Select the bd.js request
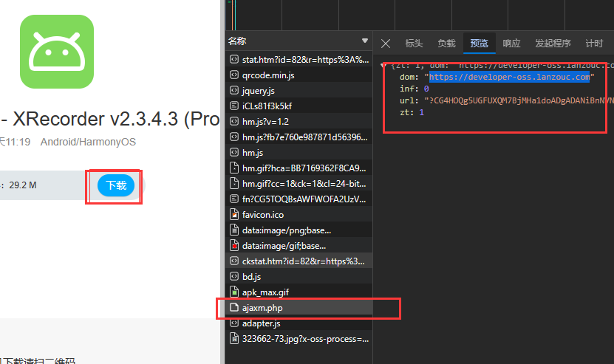 [x=299, y=277]
